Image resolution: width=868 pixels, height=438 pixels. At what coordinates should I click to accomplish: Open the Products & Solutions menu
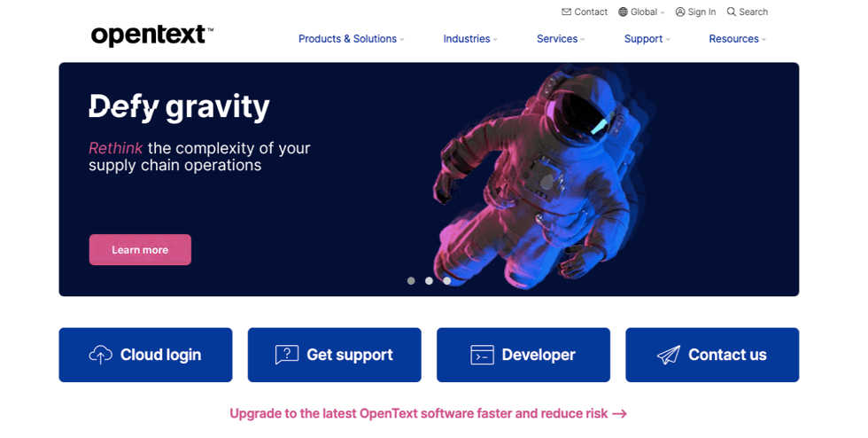pyautogui.click(x=347, y=39)
